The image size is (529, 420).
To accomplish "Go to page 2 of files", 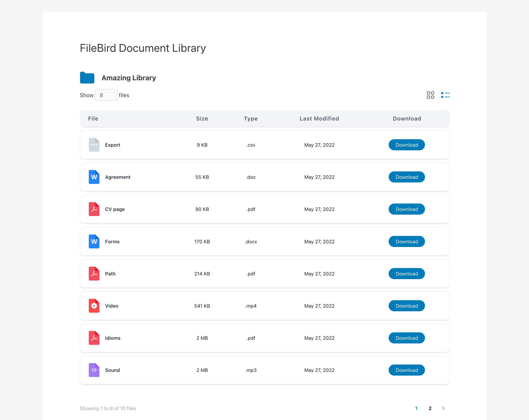I will point(430,408).
